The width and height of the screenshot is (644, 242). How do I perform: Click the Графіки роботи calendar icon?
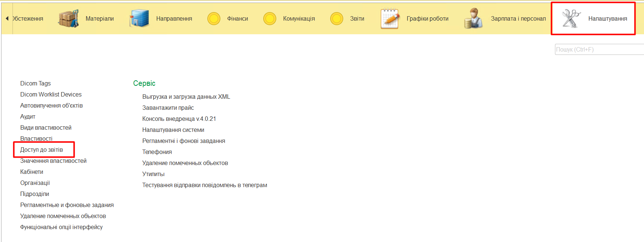pyautogui.click(x=390, y=18)
